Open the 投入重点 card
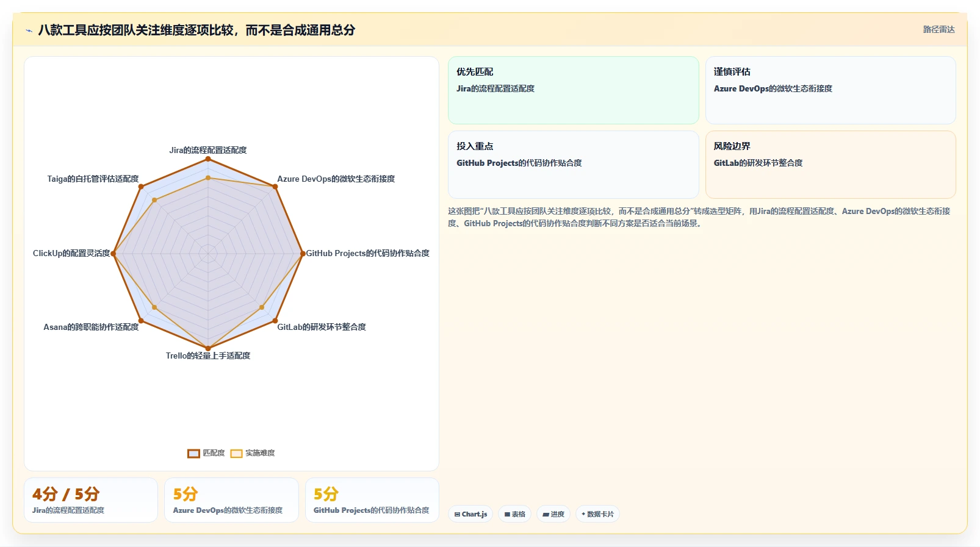 [x=574, y=165]
